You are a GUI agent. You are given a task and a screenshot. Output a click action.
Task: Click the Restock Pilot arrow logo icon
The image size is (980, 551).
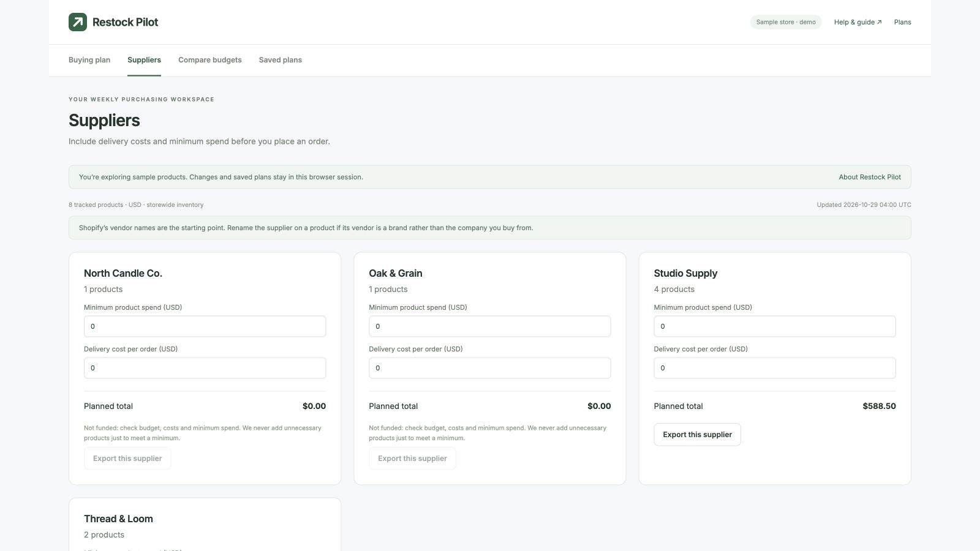[x=78, y=22]
